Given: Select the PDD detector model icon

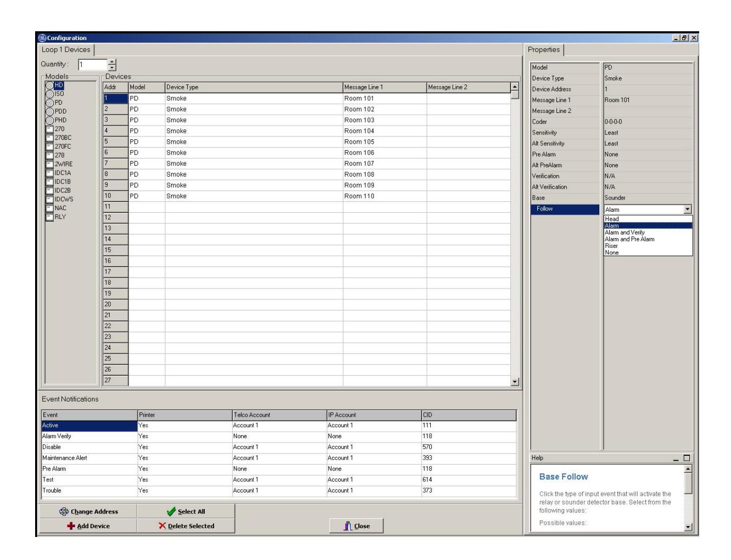Looking at the screenshot, I should (x=49, y=111).
